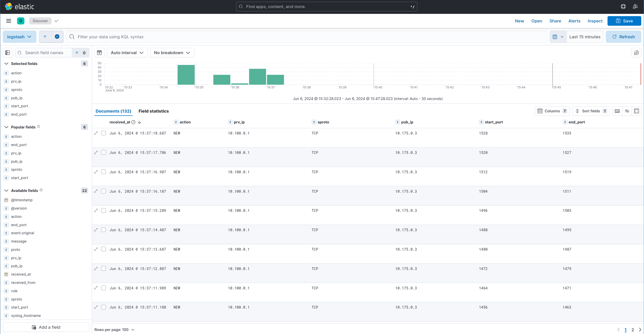Screen dimensions: 644x334
Task: Click the Discover breadcrumb badge
Action: [40, 21]
